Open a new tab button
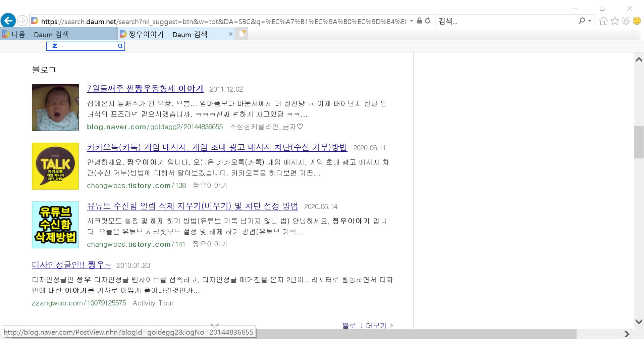644x339 pixels. [x=242, y=34]
